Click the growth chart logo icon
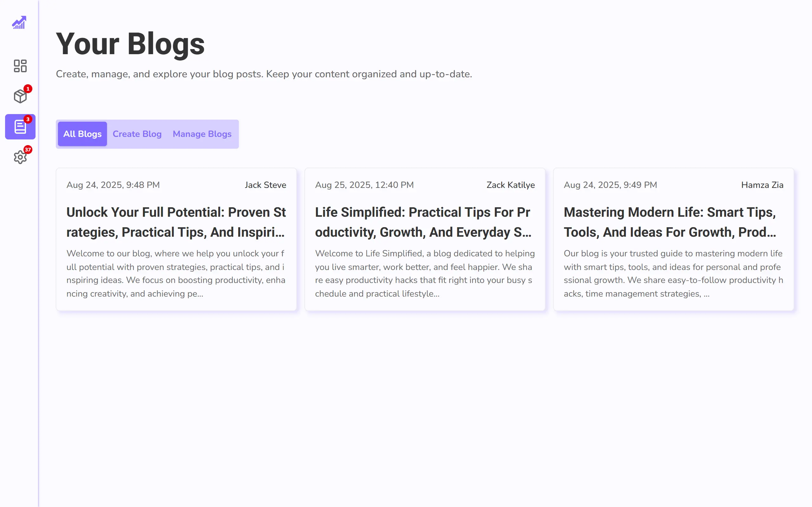The width and height of the screenshot is (812, 507). [x=19, y=23]
